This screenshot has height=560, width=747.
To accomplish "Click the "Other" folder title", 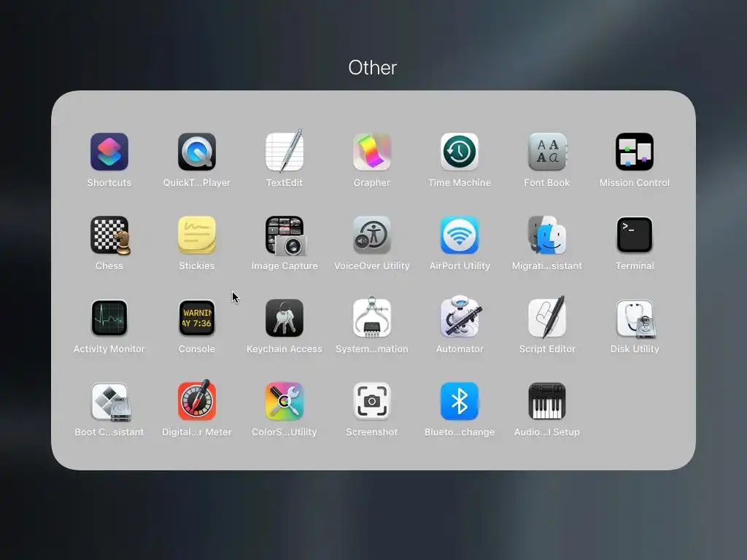I will pyautogui.click(x=373, y=68).
